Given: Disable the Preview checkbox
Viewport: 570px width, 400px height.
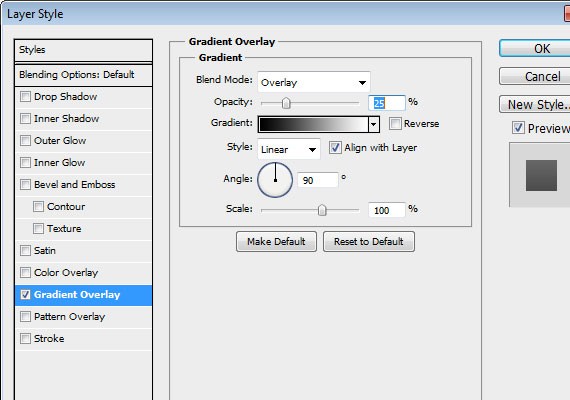Looking at the screenshot, I should tap(518, 128).
